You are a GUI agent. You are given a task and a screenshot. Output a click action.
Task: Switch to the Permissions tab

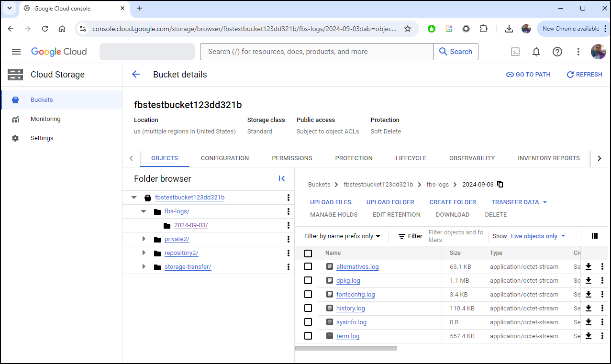coord(292,158)
